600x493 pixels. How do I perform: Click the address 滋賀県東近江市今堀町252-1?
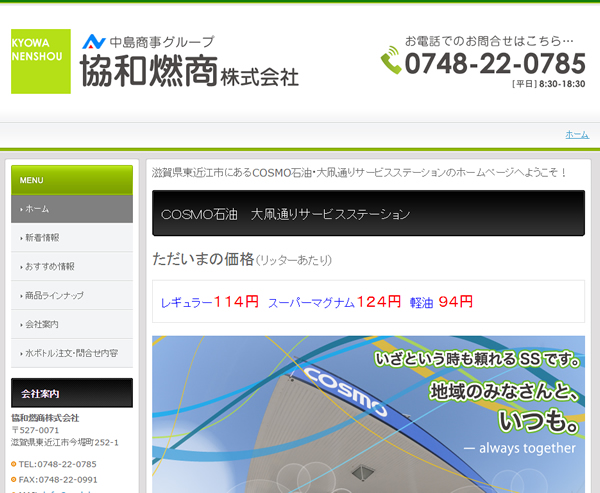click(x=65, y=442)
